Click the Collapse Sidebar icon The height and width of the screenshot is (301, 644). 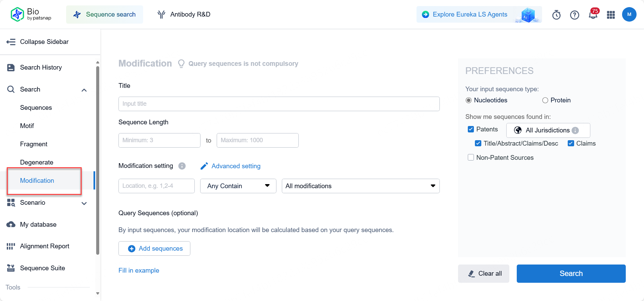(x=11, y=42)
